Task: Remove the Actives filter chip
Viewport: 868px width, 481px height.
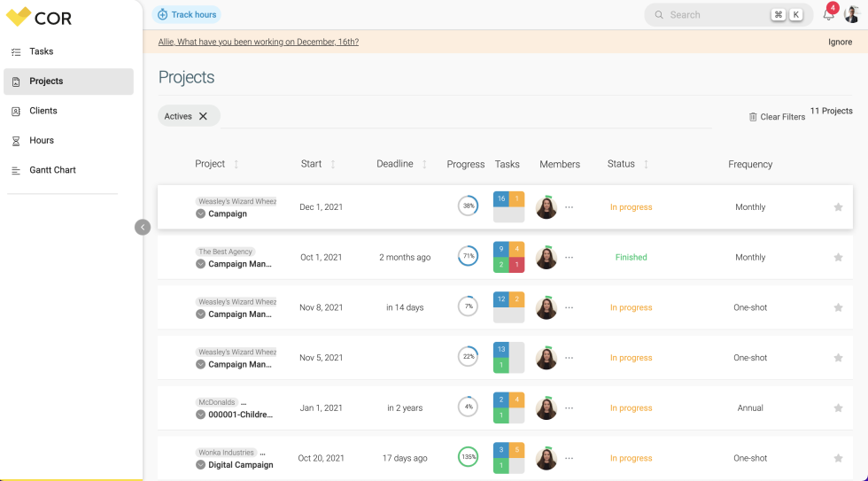Action: click(203, 116)
